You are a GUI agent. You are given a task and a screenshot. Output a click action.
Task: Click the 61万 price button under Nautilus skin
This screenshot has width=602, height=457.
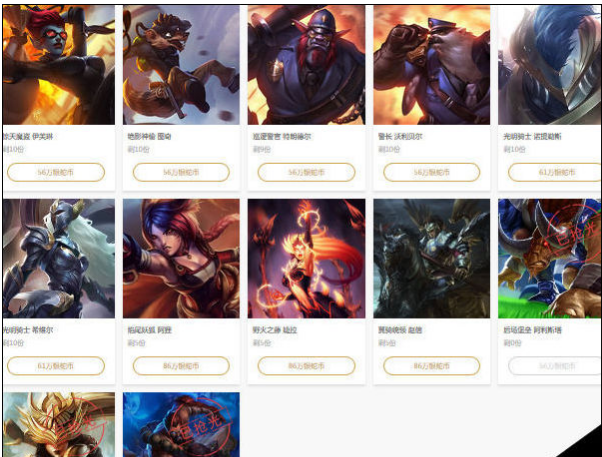[555, 172]
